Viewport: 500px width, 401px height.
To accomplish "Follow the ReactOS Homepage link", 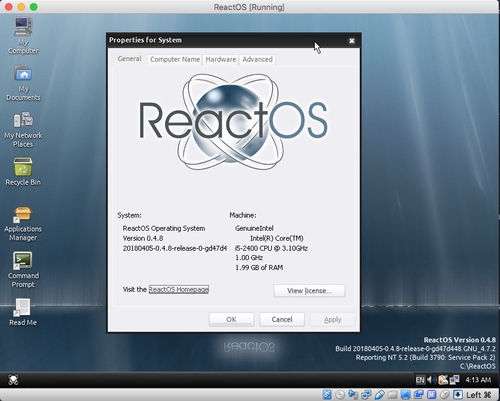I will pyautogui.click(x=179, y=289).
